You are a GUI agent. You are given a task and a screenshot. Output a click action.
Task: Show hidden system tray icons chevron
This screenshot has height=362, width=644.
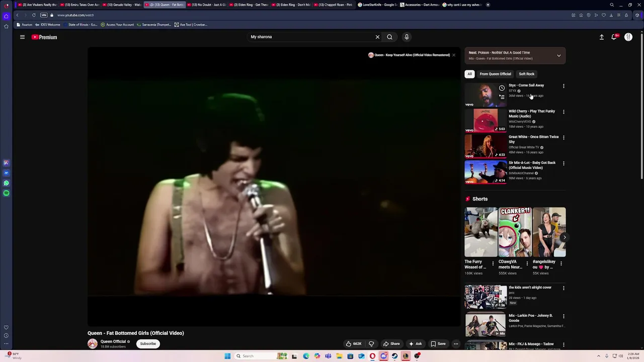point(599,356)
